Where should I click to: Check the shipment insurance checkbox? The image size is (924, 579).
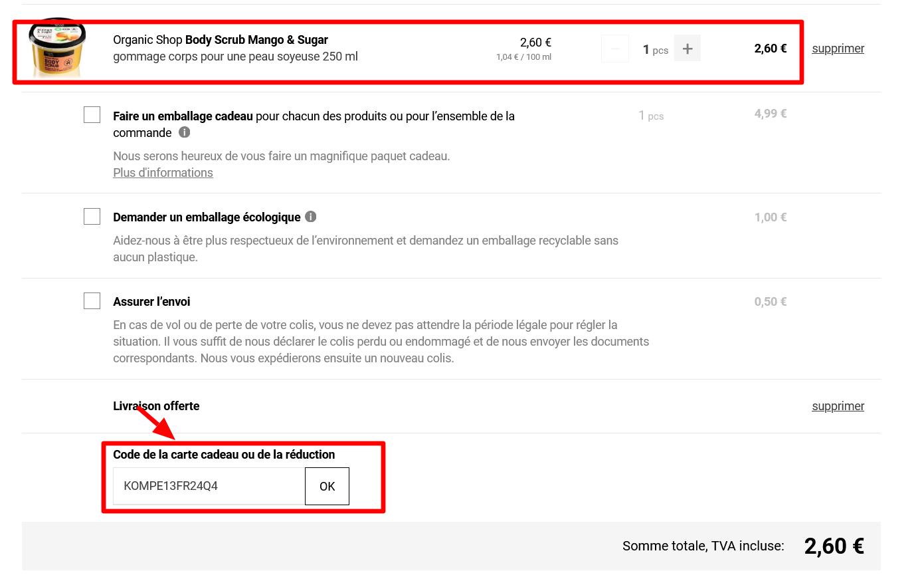92,301
